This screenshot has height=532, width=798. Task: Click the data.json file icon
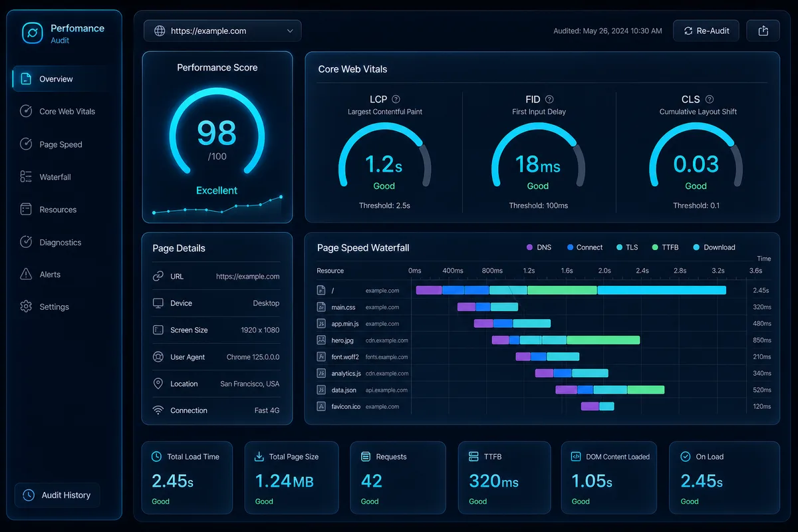321,390
